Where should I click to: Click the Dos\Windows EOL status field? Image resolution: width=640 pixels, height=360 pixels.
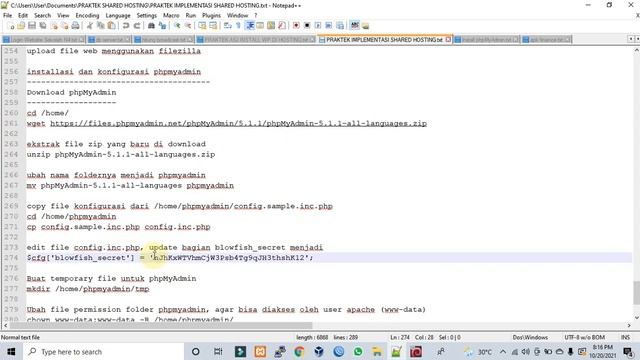[x=530, y=337]
